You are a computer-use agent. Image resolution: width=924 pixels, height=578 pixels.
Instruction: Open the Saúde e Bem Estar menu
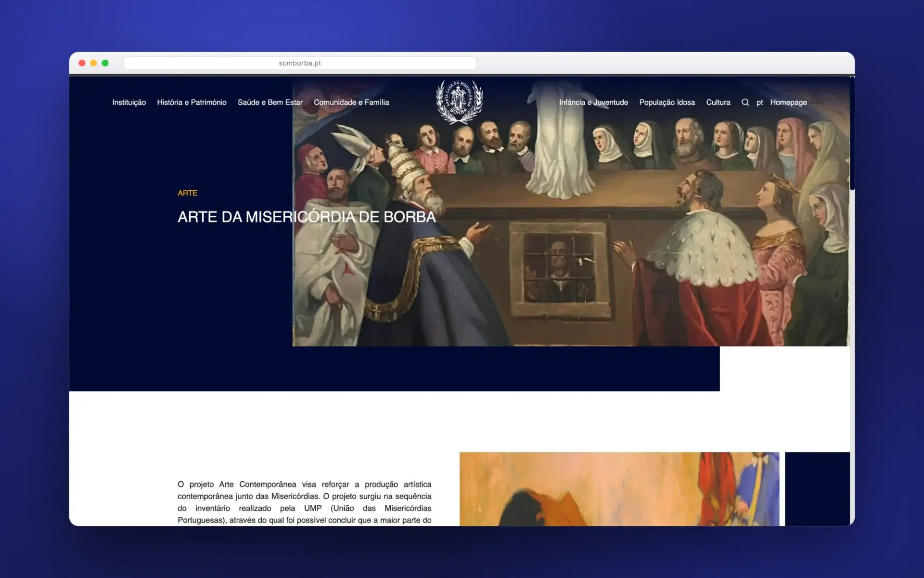(270, 102)
